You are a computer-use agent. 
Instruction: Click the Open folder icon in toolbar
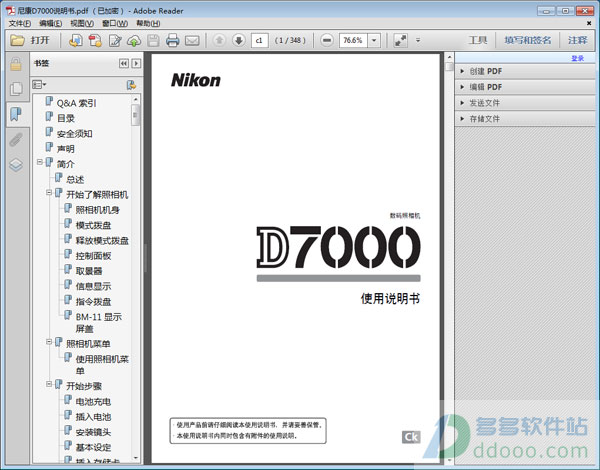(x=17, y=40)
